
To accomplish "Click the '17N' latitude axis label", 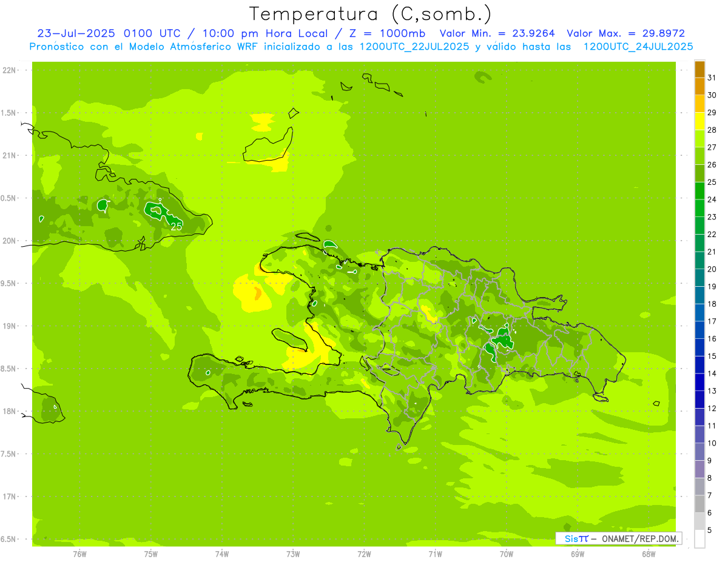I will tap(9, 497).
